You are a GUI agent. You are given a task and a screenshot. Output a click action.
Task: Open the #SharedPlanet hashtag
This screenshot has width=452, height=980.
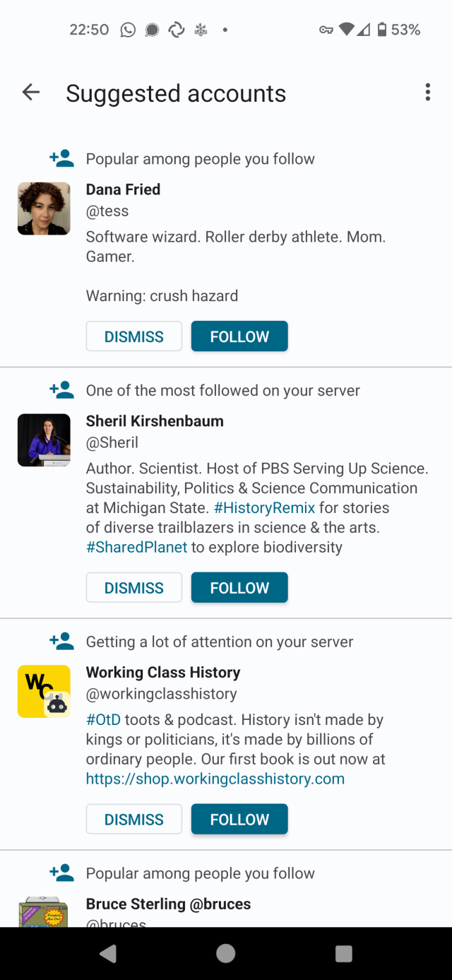pos(137,548)
